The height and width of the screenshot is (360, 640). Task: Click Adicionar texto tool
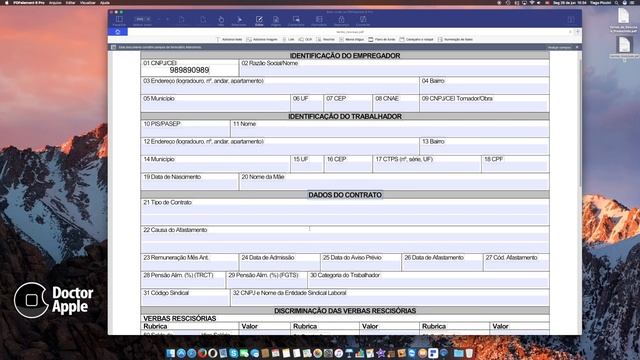point(229,40)
